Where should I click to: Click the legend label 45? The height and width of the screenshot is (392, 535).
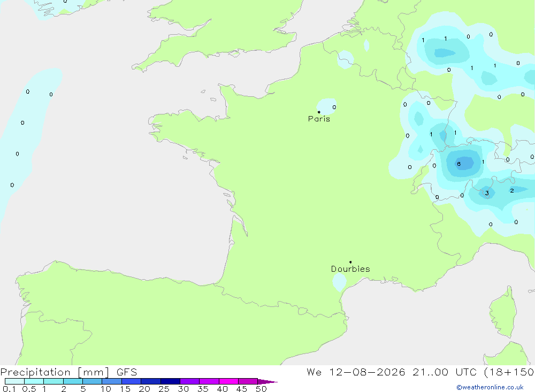tap(242, 389)
